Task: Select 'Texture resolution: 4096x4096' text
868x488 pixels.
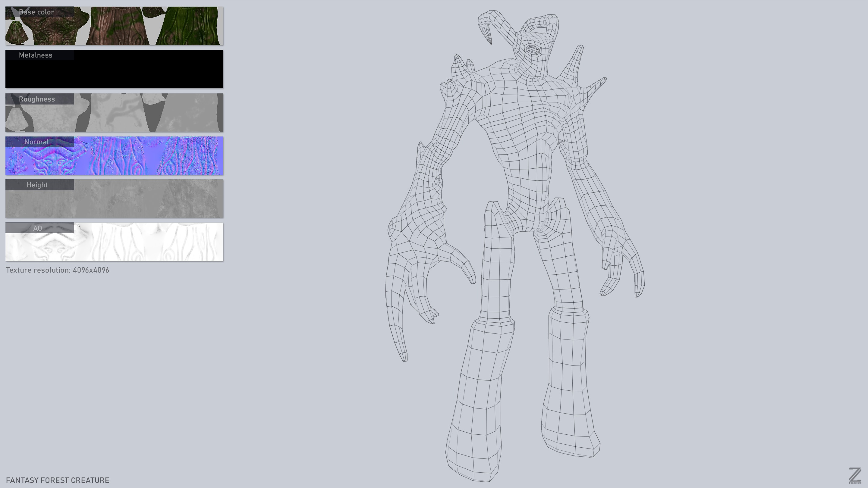Action: tap(57, 270)
